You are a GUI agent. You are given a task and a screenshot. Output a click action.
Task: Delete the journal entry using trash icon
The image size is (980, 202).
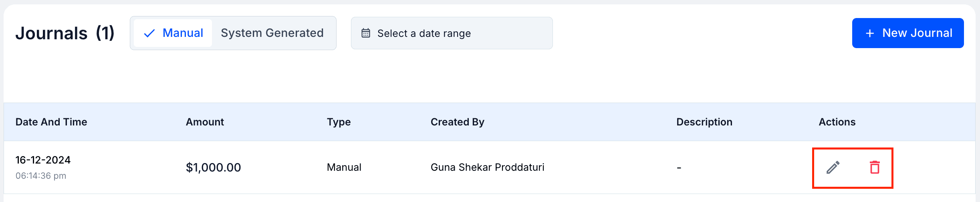(x=875, y=168)
